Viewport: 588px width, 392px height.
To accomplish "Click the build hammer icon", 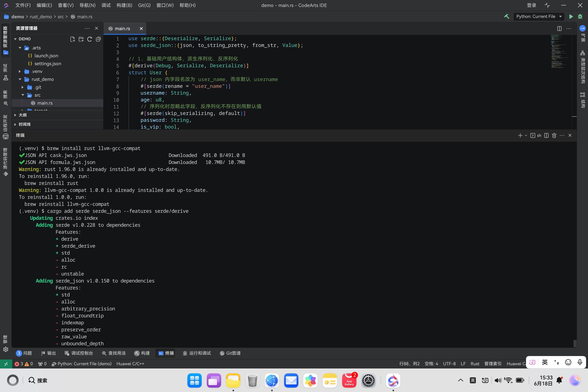I will [x=507, y=17].
